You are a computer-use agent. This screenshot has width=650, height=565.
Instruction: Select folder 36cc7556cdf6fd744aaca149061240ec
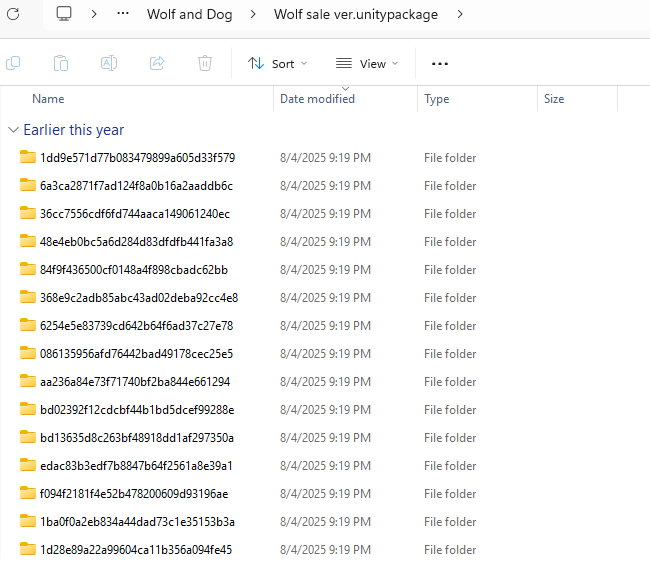(135, 214)
